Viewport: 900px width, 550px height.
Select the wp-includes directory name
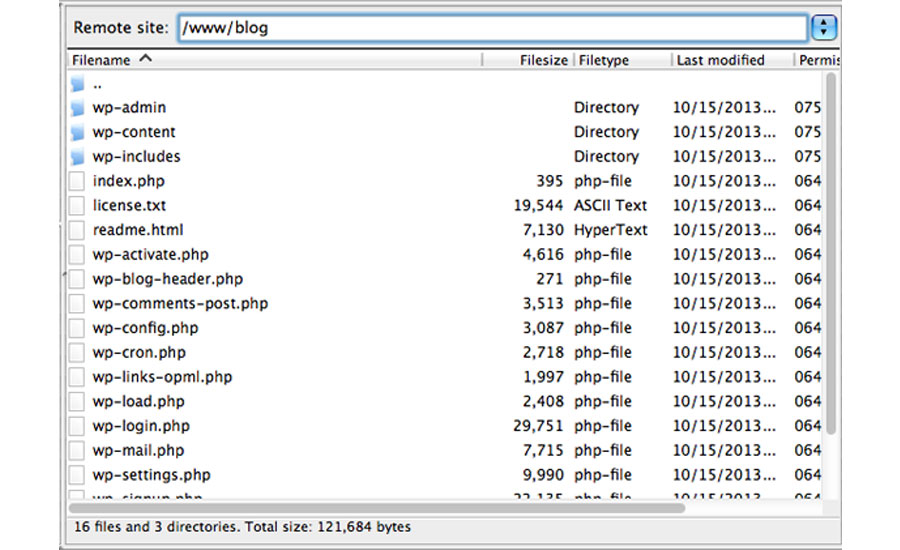click(136, 156)
